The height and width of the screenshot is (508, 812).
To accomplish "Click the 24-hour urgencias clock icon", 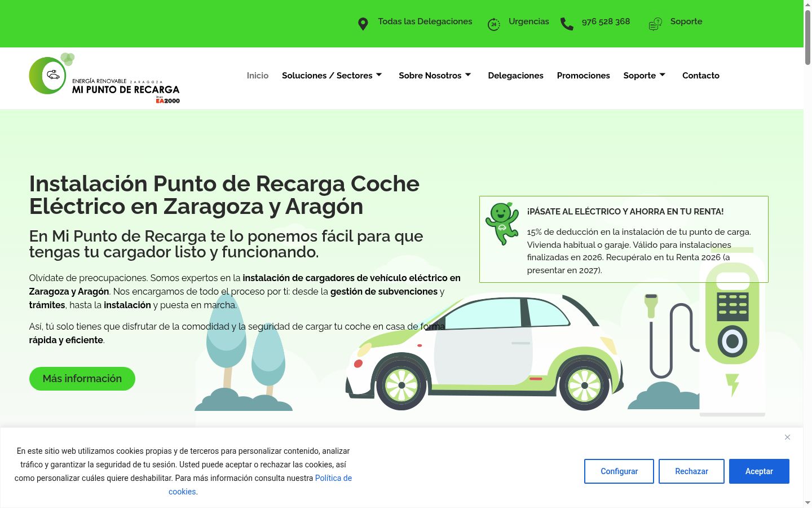I will tap(494, 24).
